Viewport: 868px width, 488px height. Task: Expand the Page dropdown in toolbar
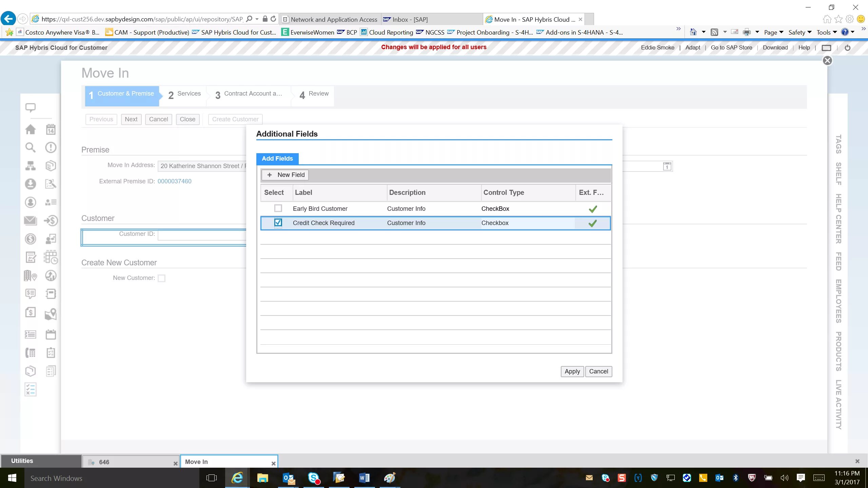pyautogui.click(x=773, y=33)
